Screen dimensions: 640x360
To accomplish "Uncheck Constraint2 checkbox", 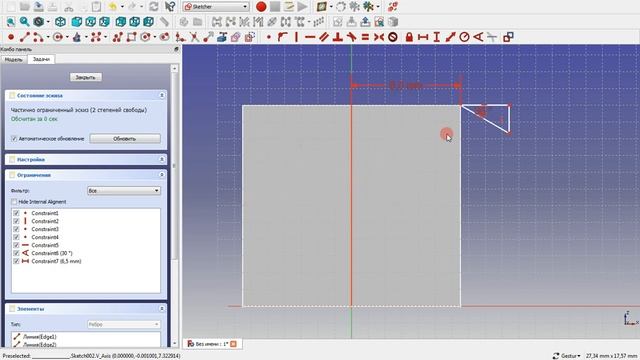I will coord(16,221).
